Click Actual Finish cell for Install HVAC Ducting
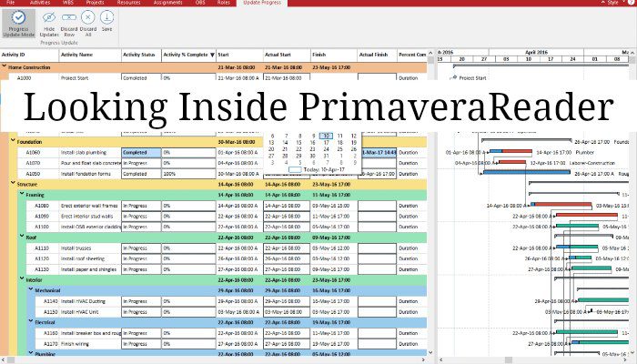637x364 pixels. (377, 301)
